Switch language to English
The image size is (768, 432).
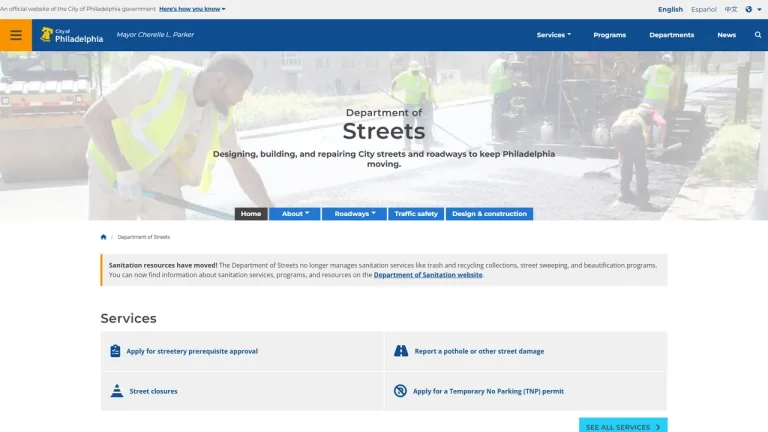(670, 9)
